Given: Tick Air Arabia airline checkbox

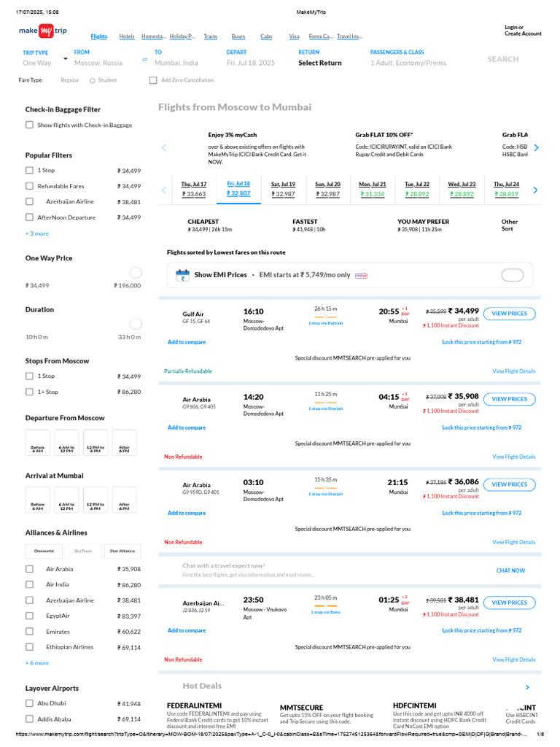Looking at the screenshot, I should click(x=29, y=569).
